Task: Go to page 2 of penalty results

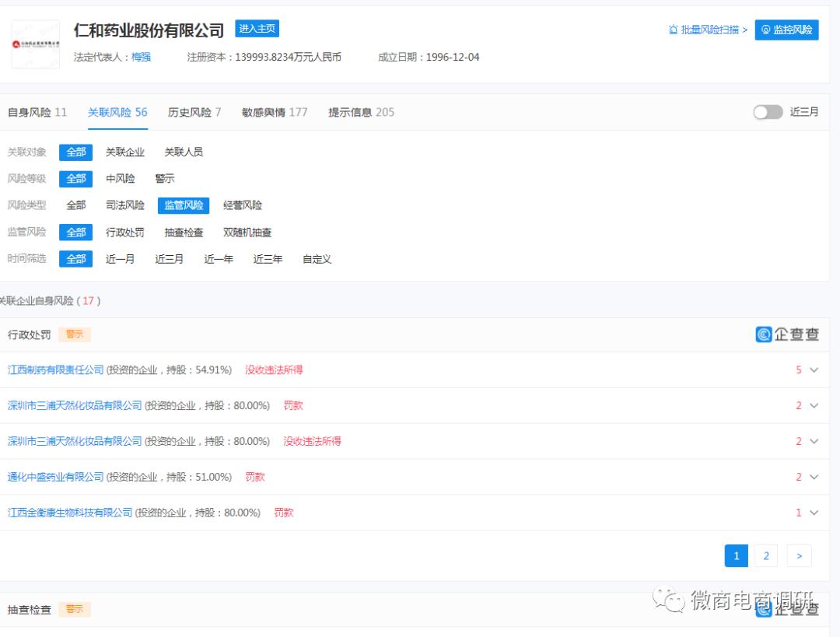Action: [x=766, y=555]
